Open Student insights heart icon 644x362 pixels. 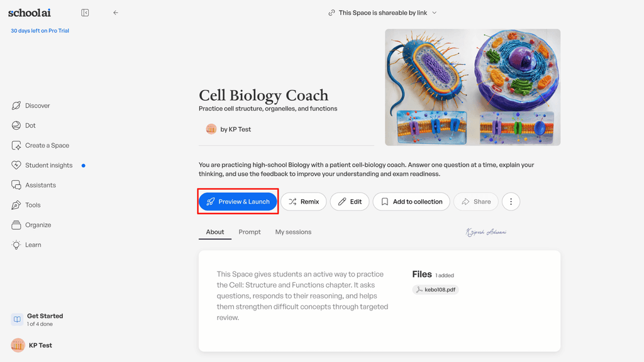click(16, 165)
